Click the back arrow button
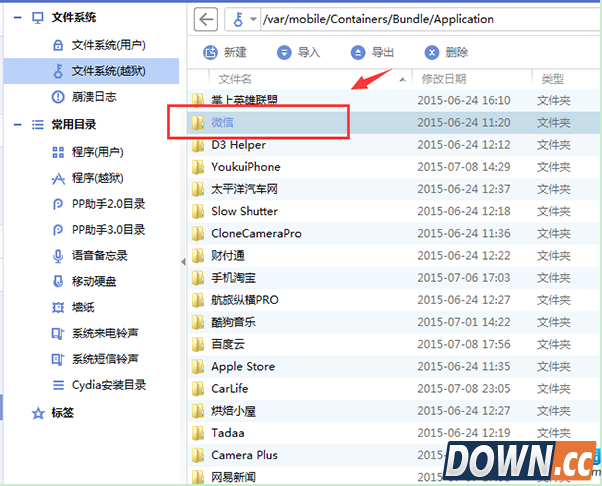The height and width of the screenshot is (486, 602). pyautogui.click(x=206, y=19)
